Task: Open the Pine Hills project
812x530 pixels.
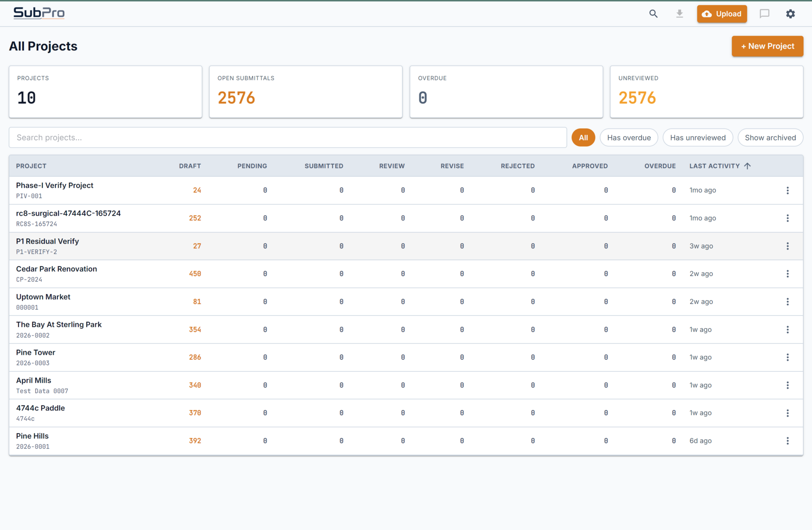Action: pyautogui.click(x=32, y=436)
